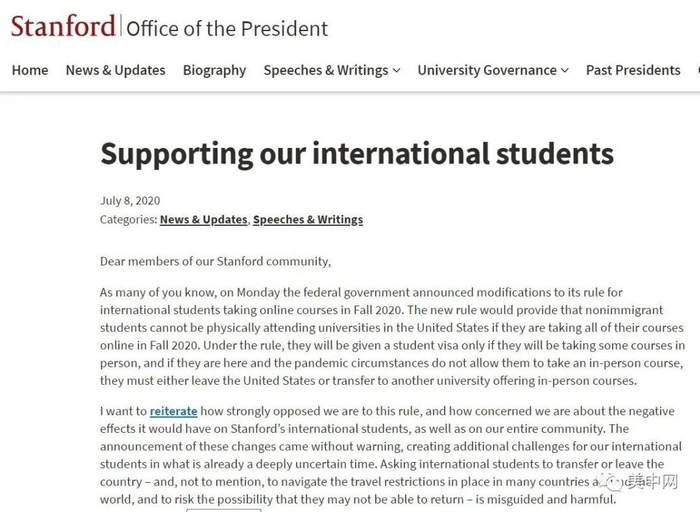Click the July 8, 2020 date

pyautogui.click(x=130, y=200)
